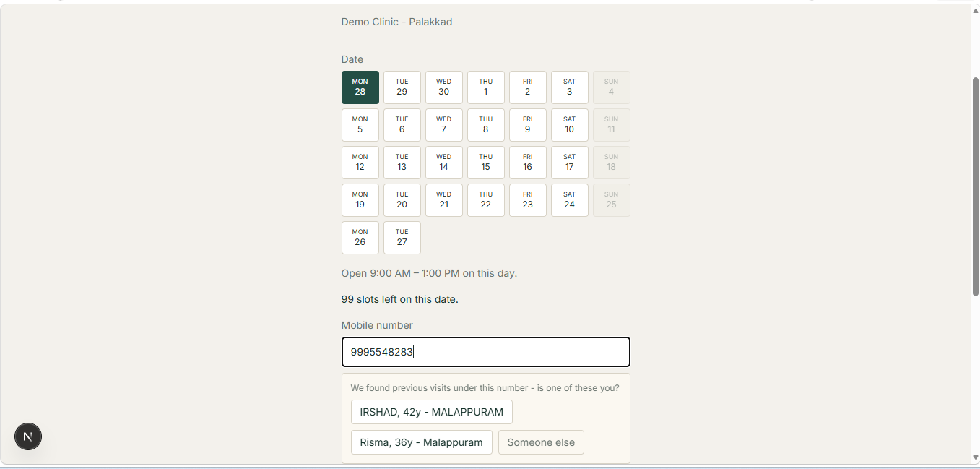Select date Tuesday 20
Viewport: 980px width, 469px height.
point(402,200)
